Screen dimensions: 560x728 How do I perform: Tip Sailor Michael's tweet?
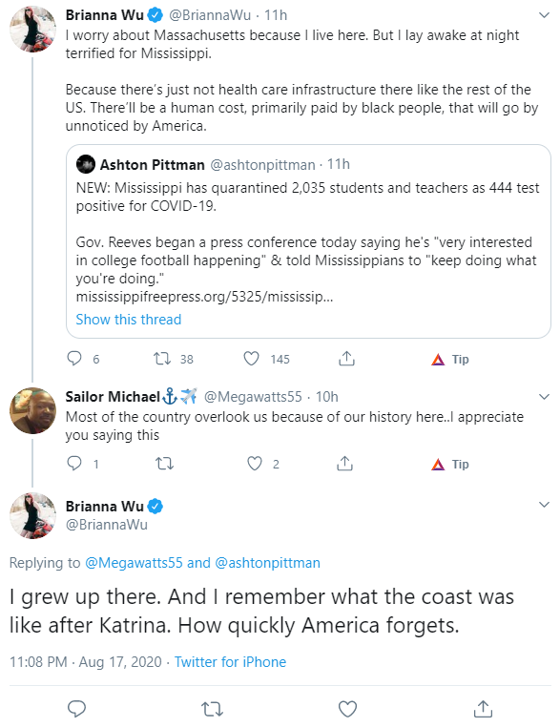[450, 464]
